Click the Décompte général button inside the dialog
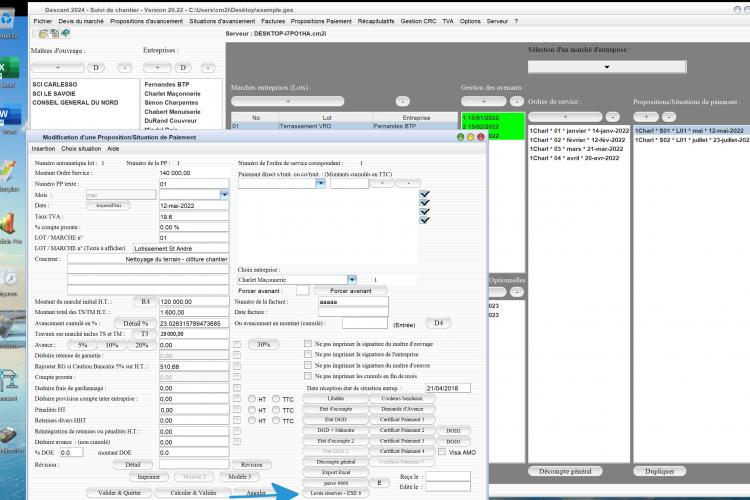The height and width of the screenshot is (500, 750). pos(336,462)
